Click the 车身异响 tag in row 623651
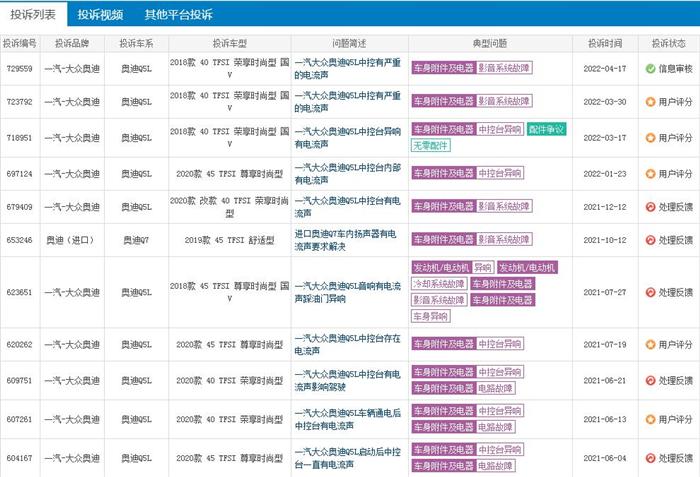The height and width of the screenshot is (477, 700). pyautogui.click(x=430, y=317)
